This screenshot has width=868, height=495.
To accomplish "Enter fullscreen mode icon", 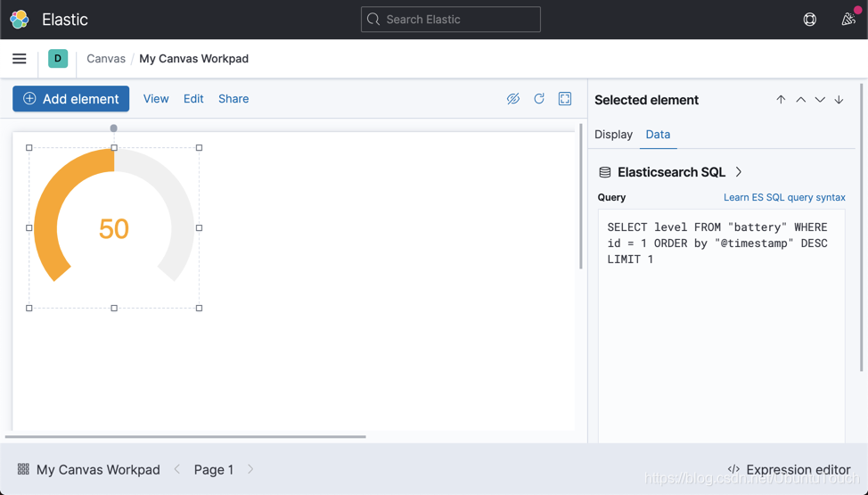I will click(565, 99).
